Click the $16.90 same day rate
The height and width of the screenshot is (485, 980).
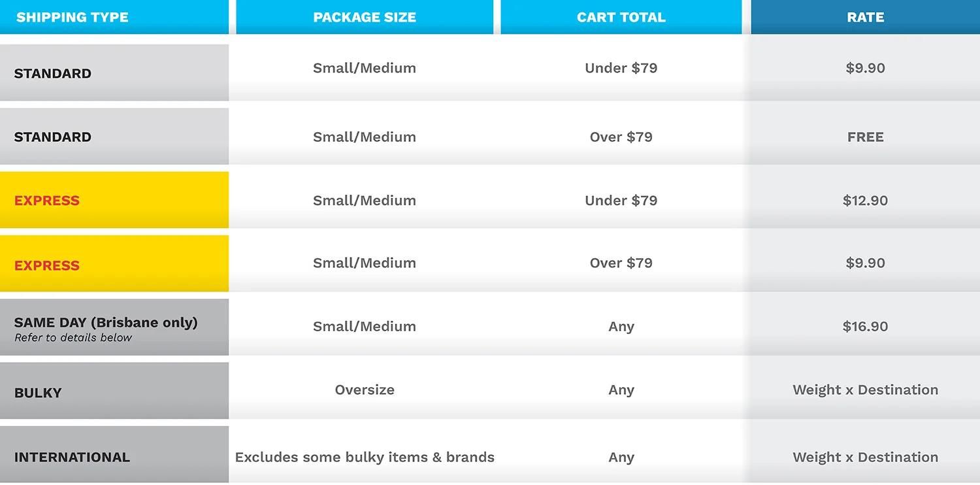tap(865, 326)
